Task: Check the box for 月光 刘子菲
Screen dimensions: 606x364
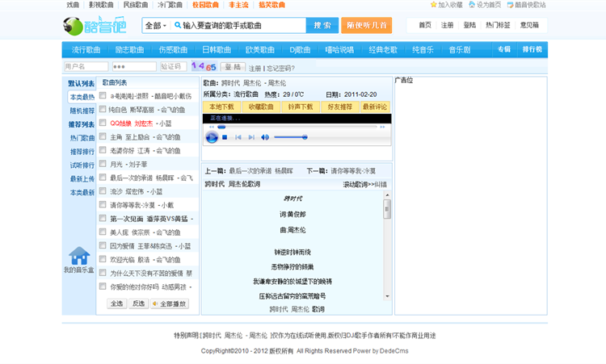Action: coord(103,164)
